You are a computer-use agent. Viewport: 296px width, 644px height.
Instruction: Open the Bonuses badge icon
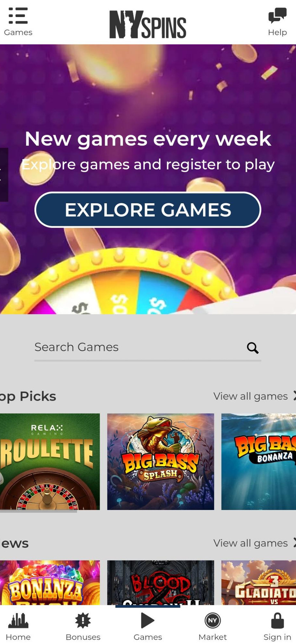pos(83,621)
